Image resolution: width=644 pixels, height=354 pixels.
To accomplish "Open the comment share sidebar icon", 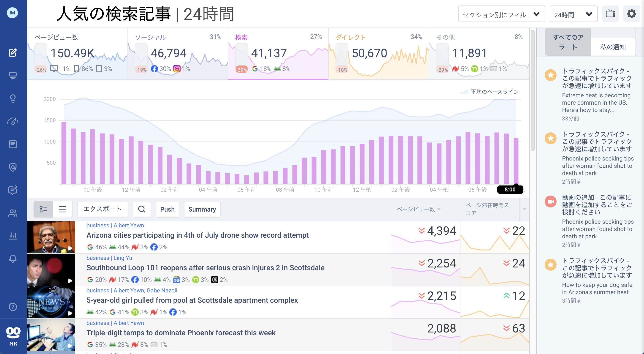I will coord(13,190).
